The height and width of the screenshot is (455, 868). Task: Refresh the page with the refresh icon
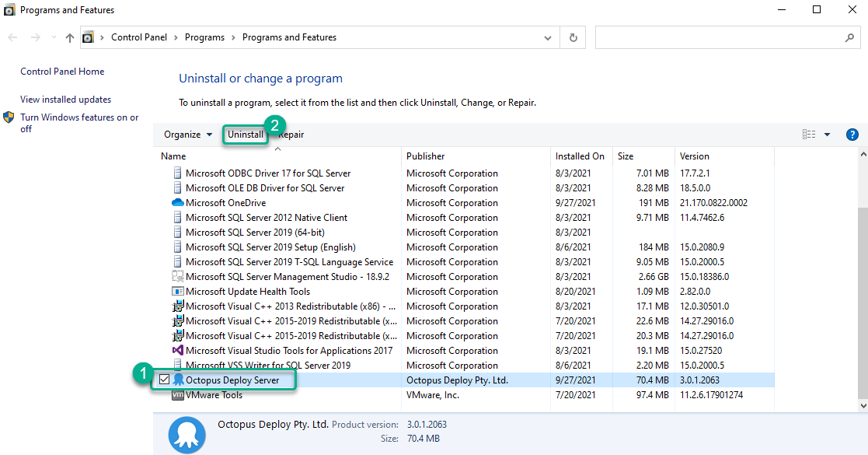573,37
